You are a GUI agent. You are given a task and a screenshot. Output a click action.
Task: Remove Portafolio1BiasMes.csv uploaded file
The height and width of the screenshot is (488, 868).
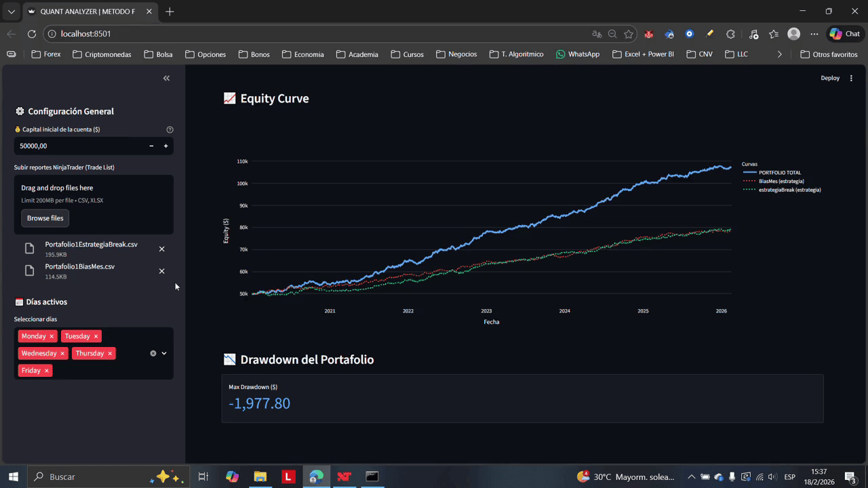pos(161,271)
